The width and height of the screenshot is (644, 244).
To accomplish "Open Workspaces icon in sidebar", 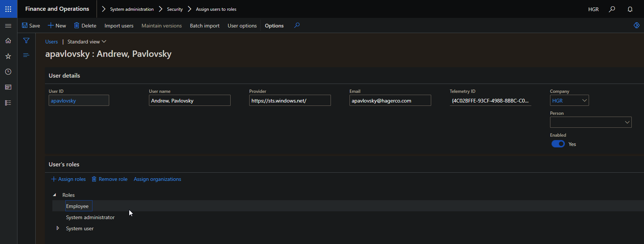I will (8, 87).
